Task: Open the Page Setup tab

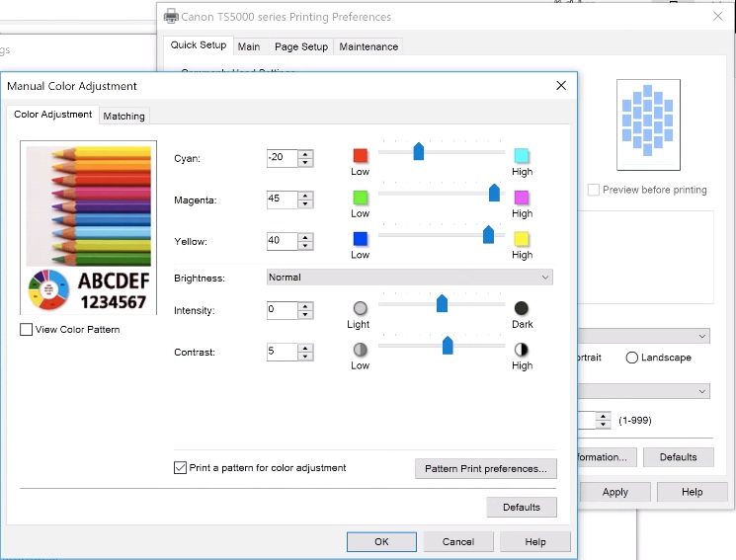Action: 301,46
